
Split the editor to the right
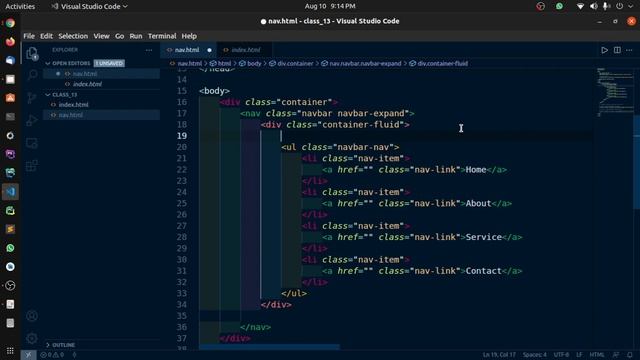(617, 50)
